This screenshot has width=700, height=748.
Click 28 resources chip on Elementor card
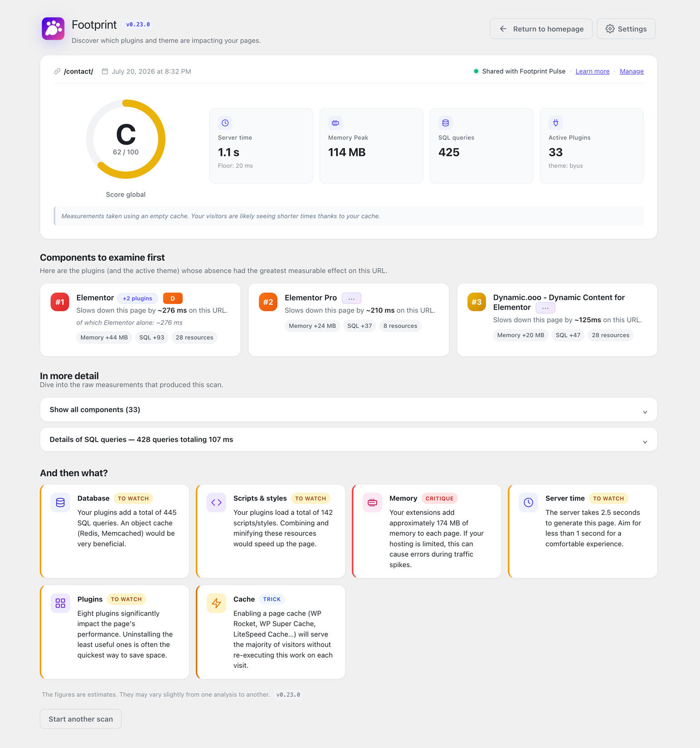(x=194, y=337)
